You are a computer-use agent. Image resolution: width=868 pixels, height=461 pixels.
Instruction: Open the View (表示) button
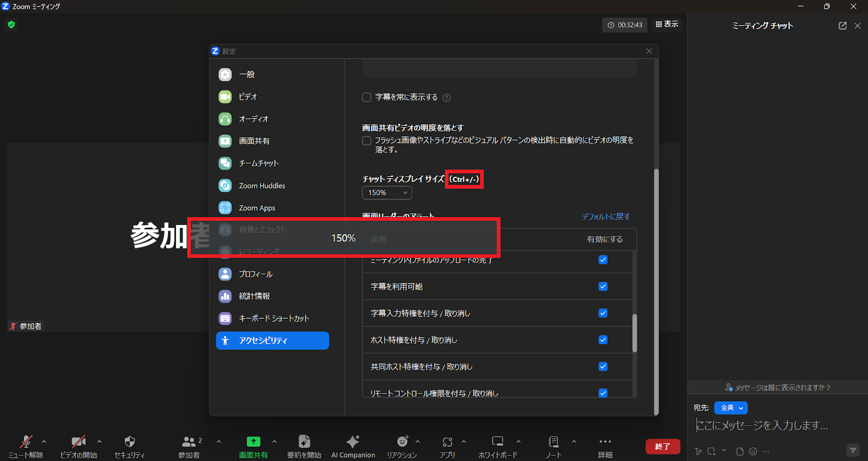pyautogui.click(x=667, y=24)
